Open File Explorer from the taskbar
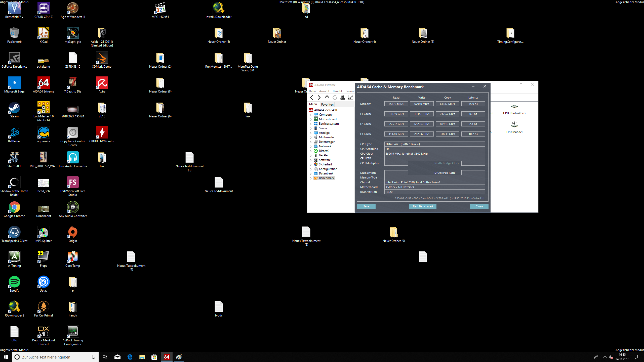This screenshot has height=362, width=644. [142, 357]
